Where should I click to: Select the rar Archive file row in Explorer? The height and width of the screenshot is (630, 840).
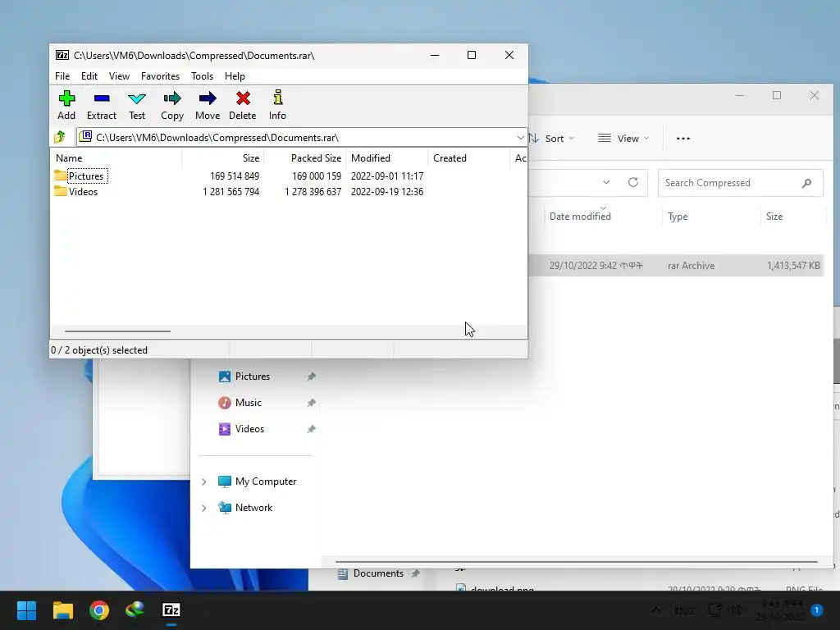coord(676,266)
